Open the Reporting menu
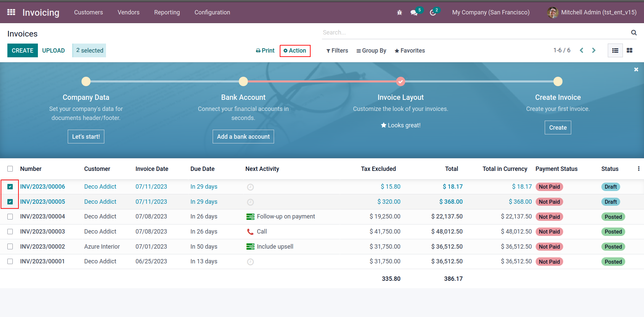Image resolution: width=644 pixels, height=317 pixels. [x=167, y=12]
